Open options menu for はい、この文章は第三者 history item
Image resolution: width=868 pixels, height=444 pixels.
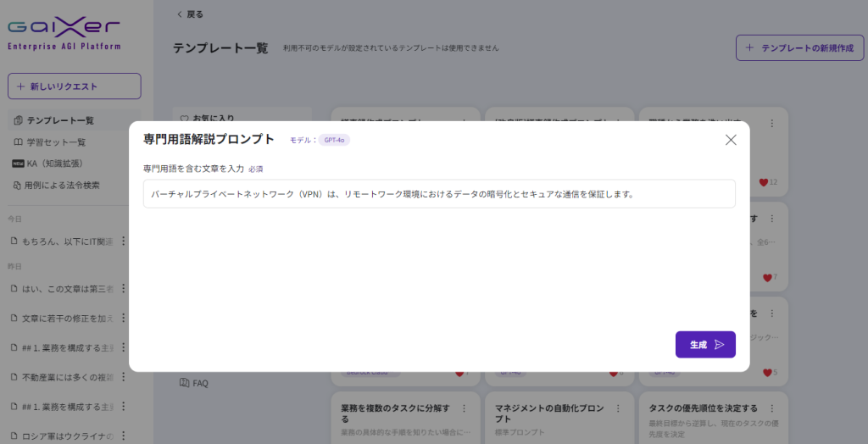[x=123, y=289]
